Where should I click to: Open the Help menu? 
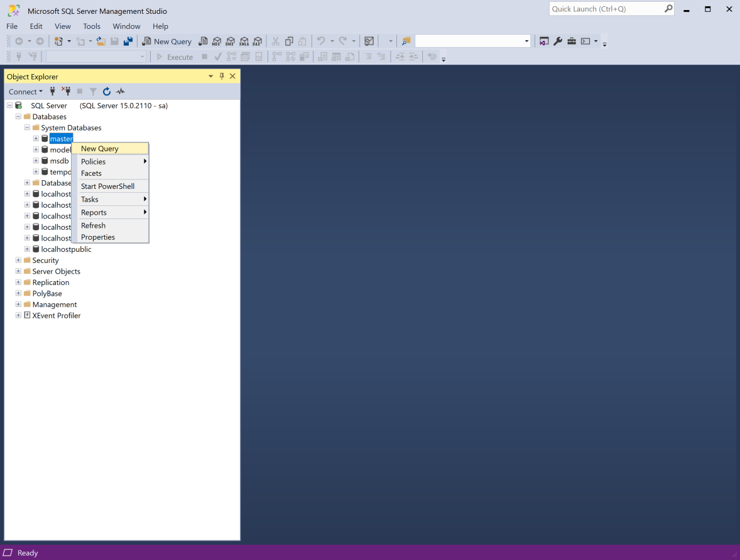point(160,26)
